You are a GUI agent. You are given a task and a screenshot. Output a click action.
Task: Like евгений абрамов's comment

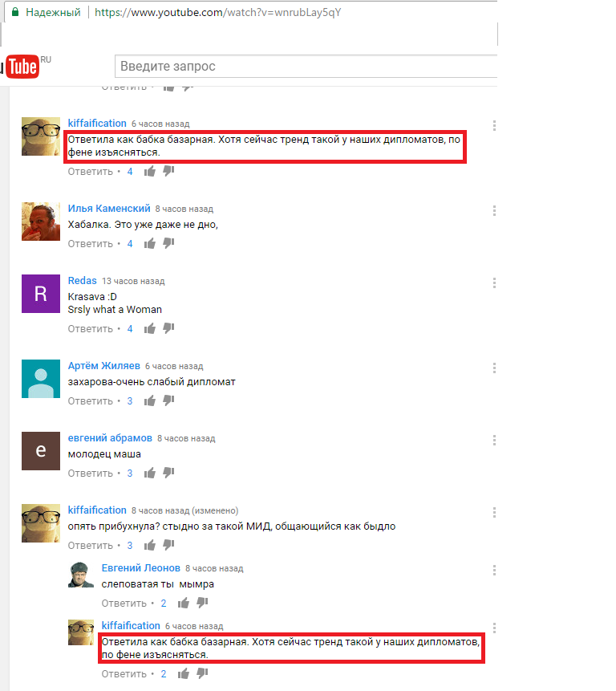coord(150,473)
